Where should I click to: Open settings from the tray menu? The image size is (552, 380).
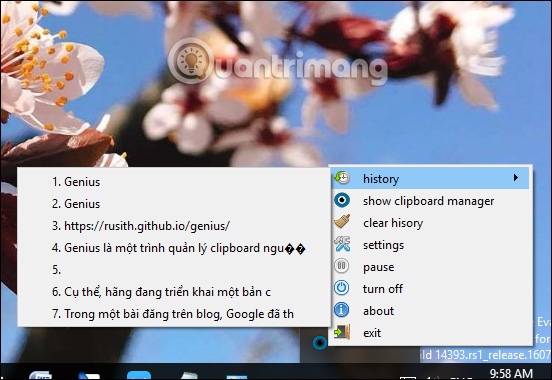431,245
